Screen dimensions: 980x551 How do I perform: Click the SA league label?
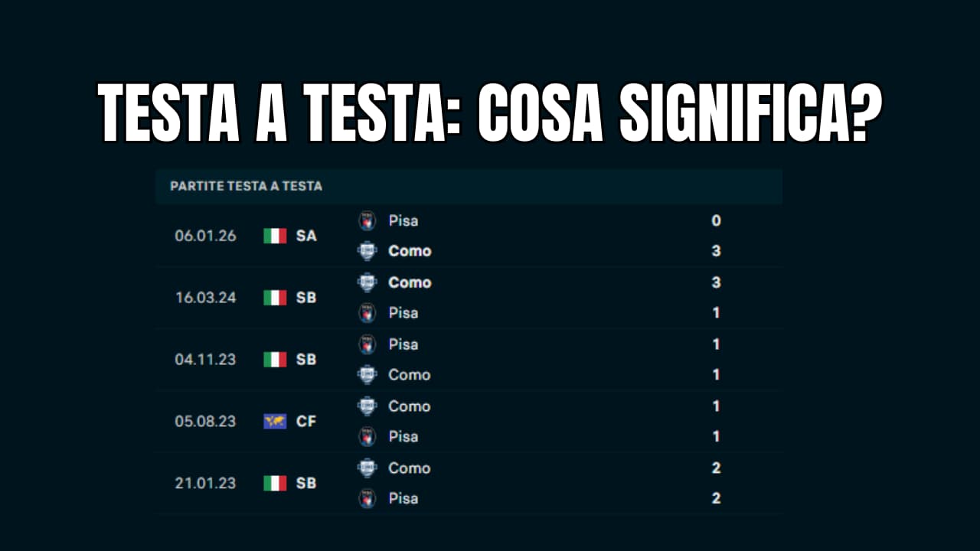tap(306, 236)
